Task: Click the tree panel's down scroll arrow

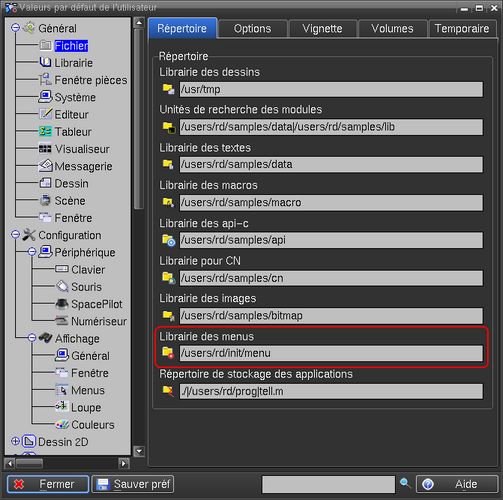Action: coord(139,451)
